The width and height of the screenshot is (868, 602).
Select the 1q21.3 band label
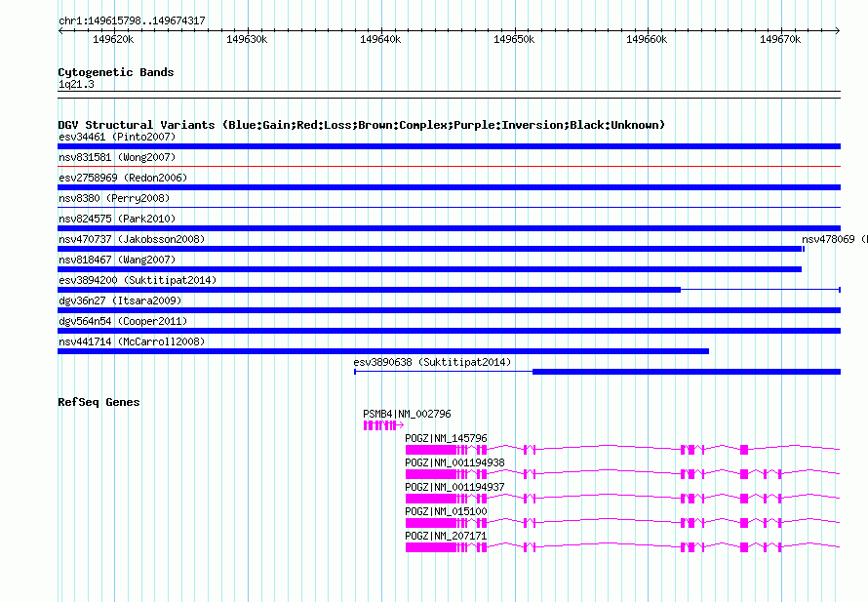[76, 84]
